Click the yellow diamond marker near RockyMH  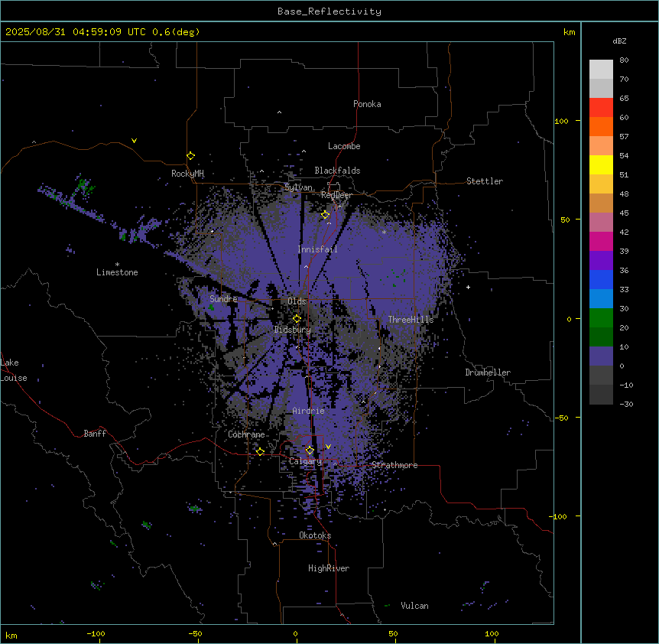[x=190, y=156]
